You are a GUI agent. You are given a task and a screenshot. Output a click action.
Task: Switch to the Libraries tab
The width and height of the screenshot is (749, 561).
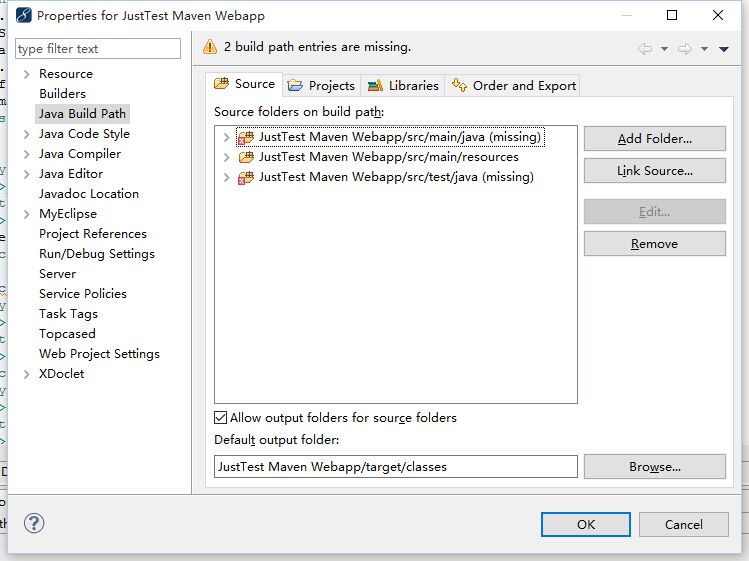click(x=403, y=86)
